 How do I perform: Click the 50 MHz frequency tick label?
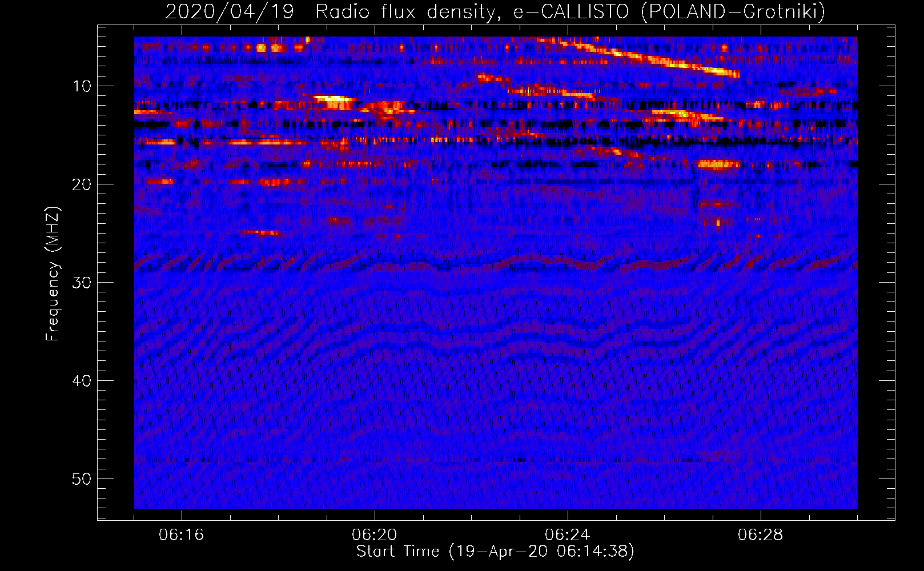(x=82, y=478)
